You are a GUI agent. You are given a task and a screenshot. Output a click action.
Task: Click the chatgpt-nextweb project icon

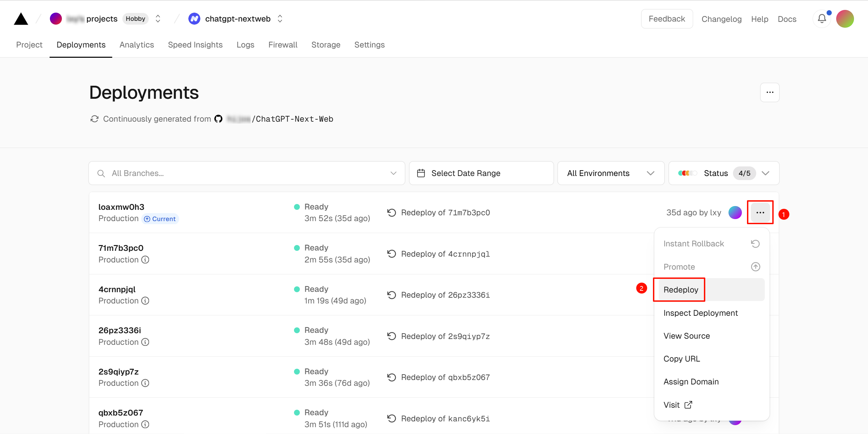194,19
